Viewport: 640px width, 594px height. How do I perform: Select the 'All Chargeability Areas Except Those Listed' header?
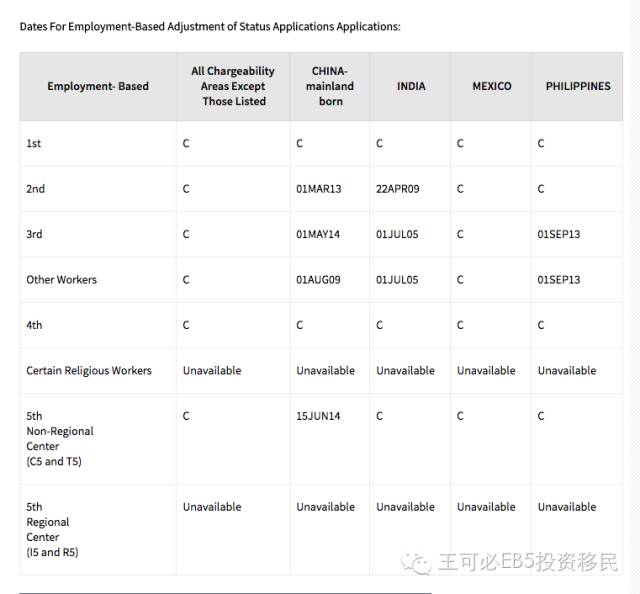233,86
